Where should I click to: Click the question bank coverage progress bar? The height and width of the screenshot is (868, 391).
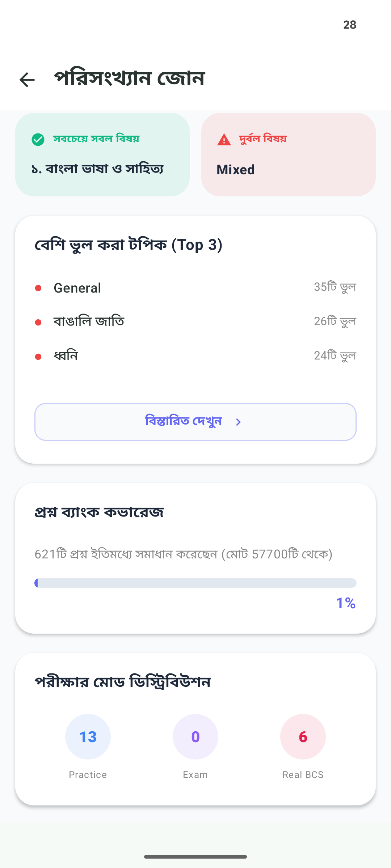click(195, 583)
